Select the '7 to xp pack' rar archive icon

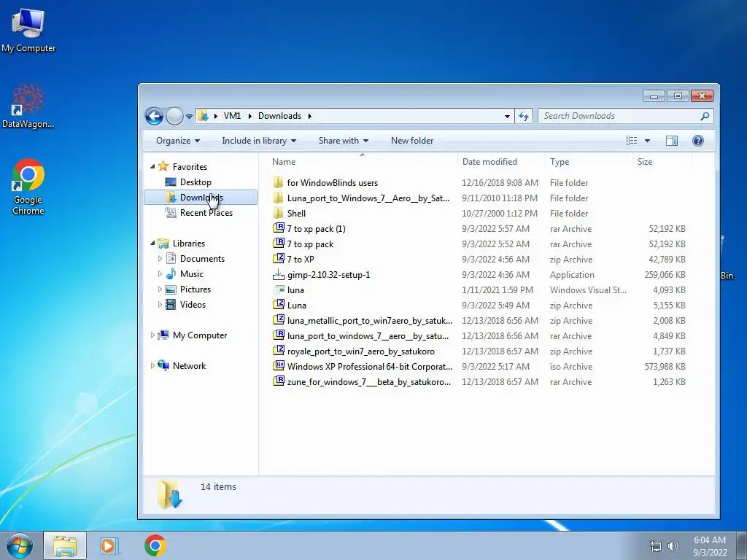[278, 244]
